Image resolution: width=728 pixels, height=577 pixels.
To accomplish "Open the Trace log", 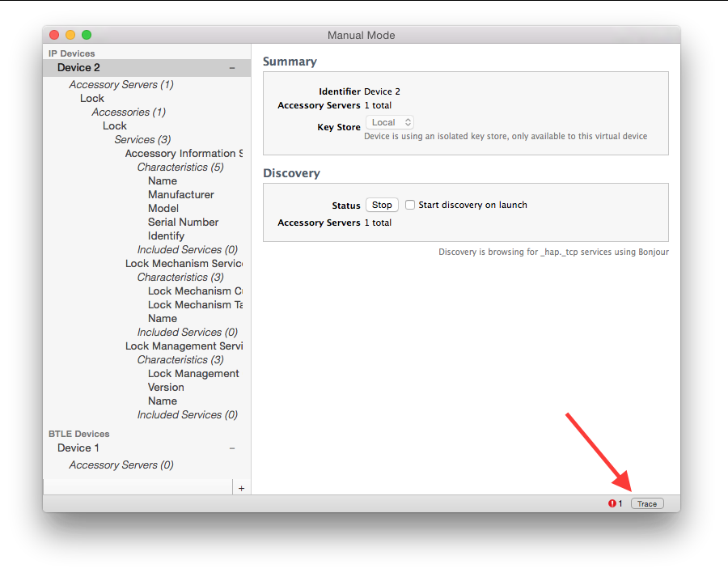I will tap(647, 503).
